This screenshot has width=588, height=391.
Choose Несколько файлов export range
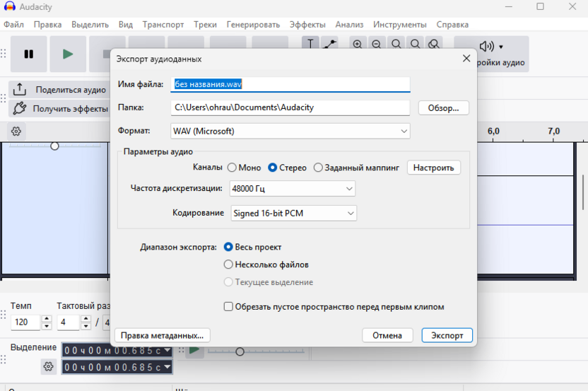[228, 264]
